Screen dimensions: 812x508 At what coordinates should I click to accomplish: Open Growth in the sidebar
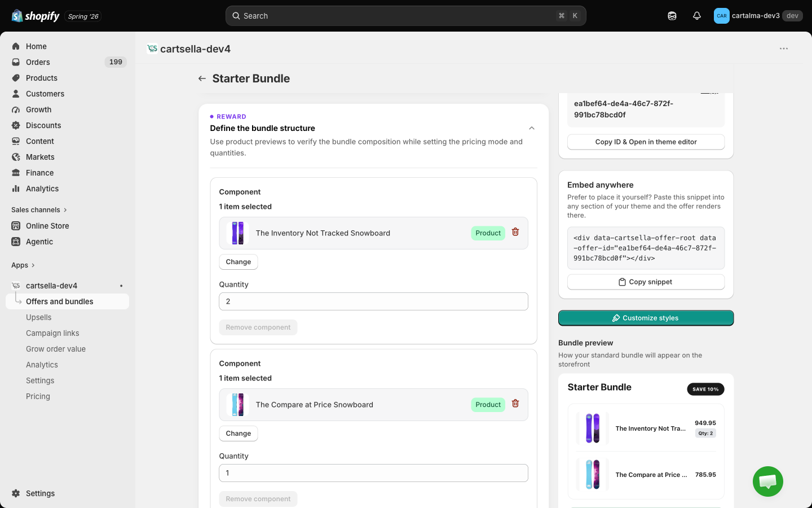coord(38,110)
